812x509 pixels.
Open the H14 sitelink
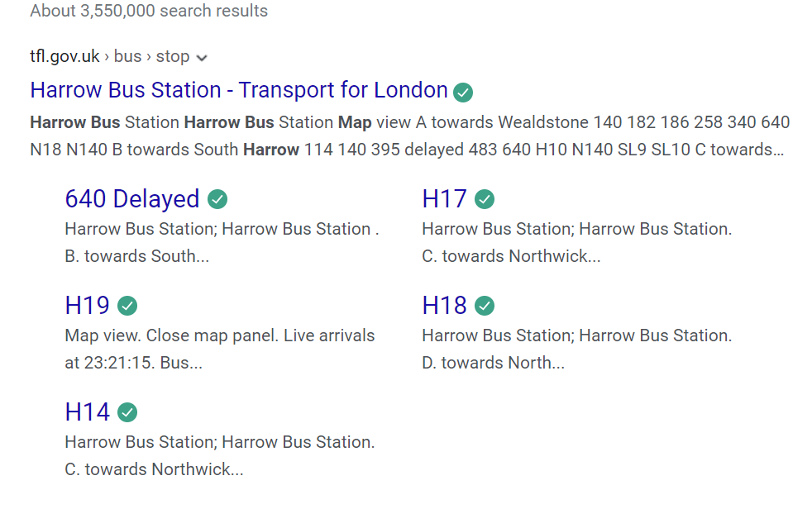(87, 412)
